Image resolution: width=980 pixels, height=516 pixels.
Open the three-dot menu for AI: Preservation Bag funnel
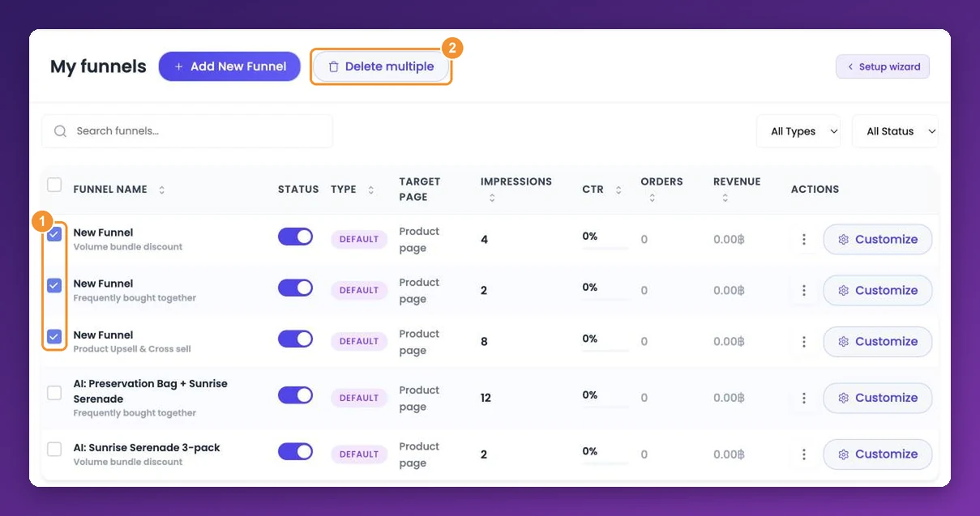coord(803,399)
